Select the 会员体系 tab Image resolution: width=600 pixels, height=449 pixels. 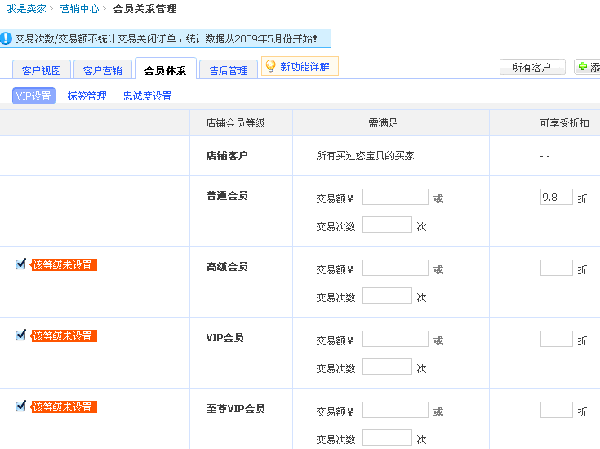(165, 71)
